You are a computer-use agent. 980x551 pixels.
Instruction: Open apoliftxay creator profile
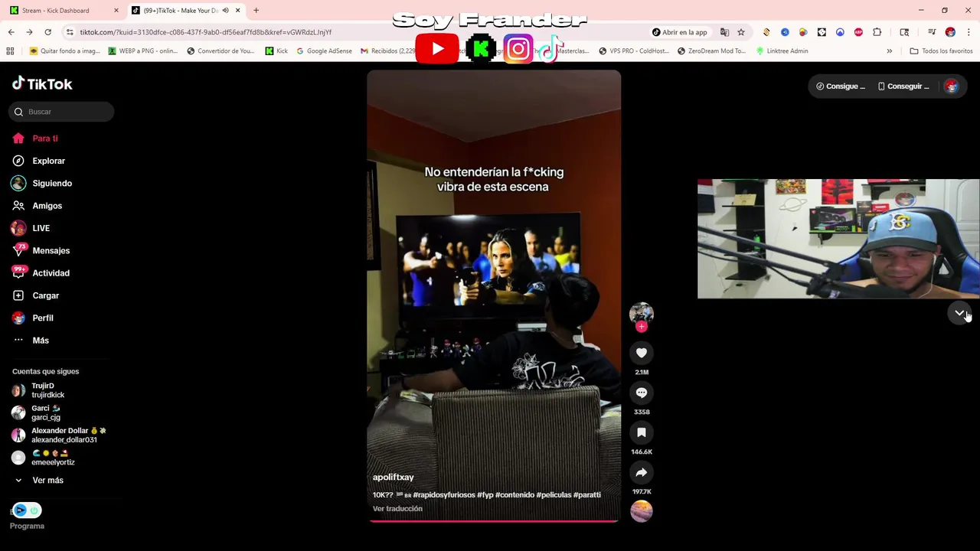point(393,478)
